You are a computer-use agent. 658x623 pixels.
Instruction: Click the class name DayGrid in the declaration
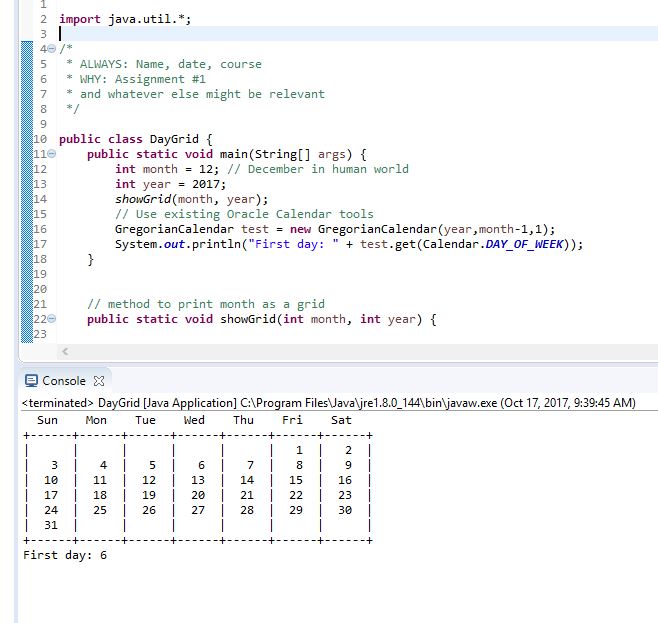click(174, 139)
